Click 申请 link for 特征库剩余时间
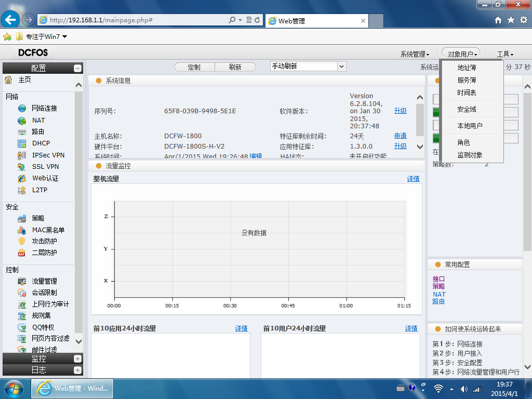The height and width of the screenshot is (399, 532). [x=401, y=136]
